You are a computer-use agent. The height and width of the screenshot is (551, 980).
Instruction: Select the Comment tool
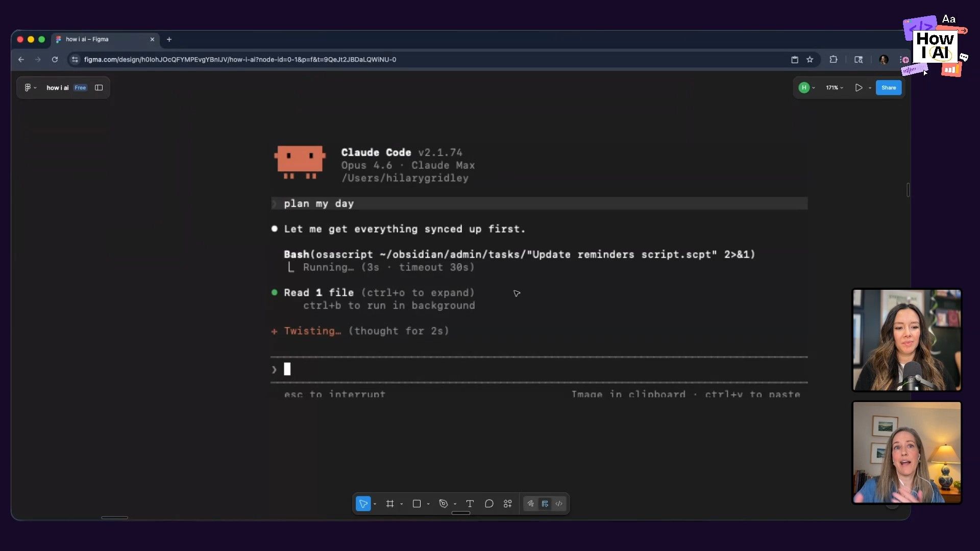[489, 504]
